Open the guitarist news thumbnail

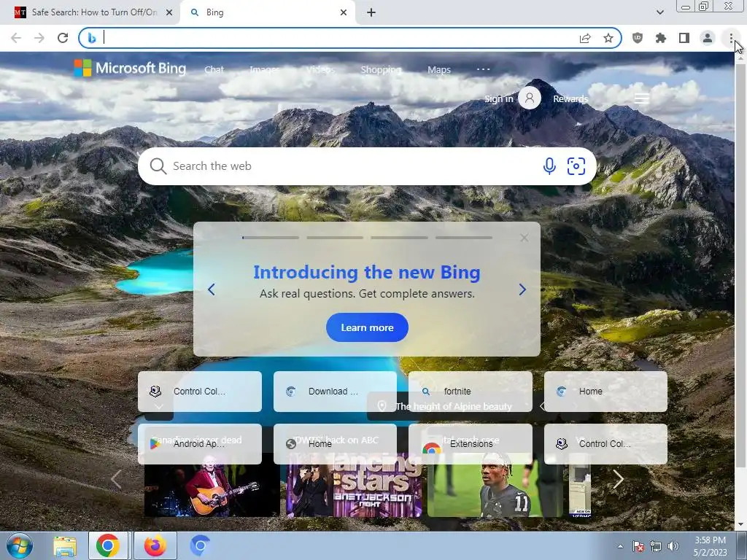212,491
